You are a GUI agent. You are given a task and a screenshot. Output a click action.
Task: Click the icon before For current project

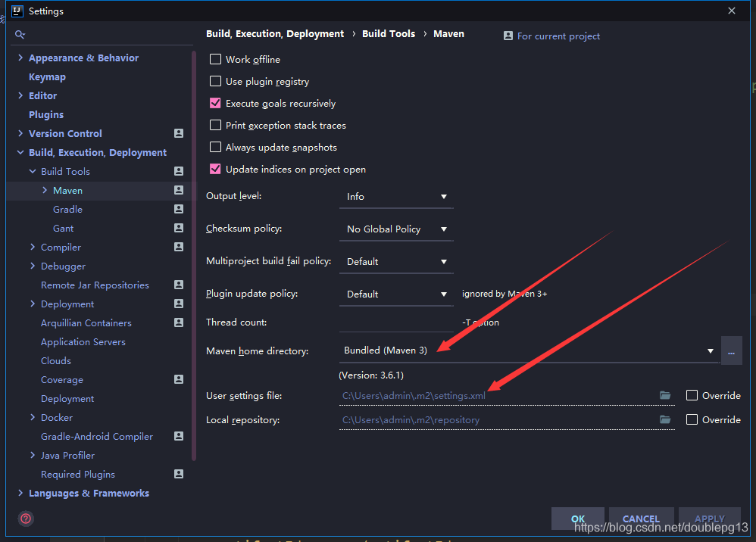pos(508,36)
